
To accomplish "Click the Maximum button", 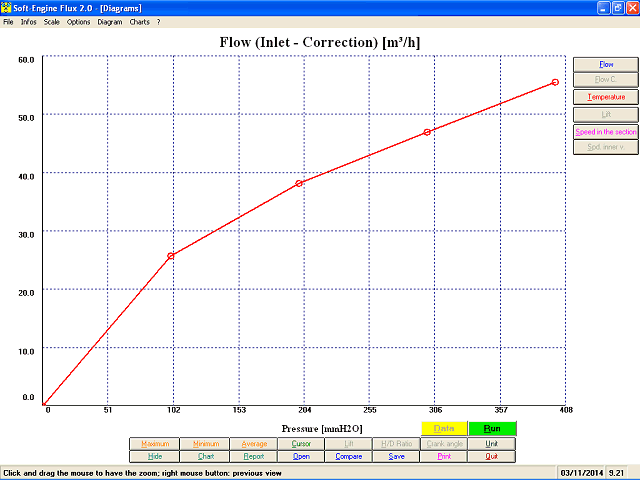I will point(155,444).
